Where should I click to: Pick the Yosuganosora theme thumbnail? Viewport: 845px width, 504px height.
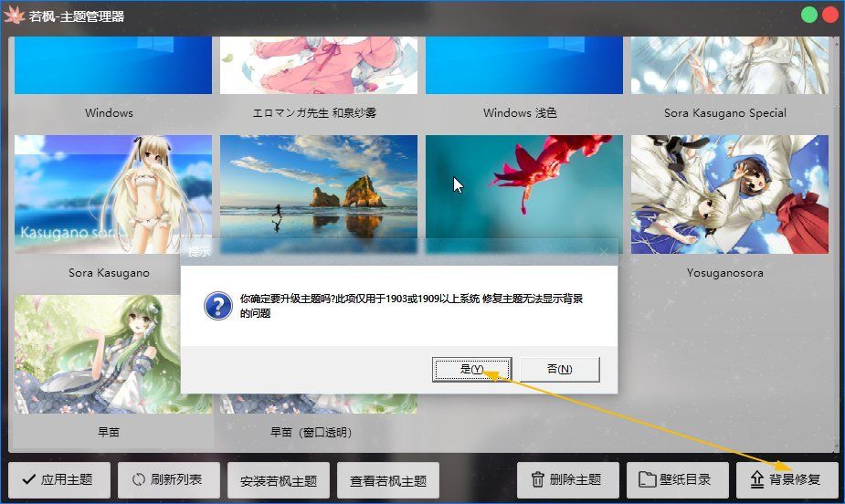pyautogui.click(x=730, y=194)
